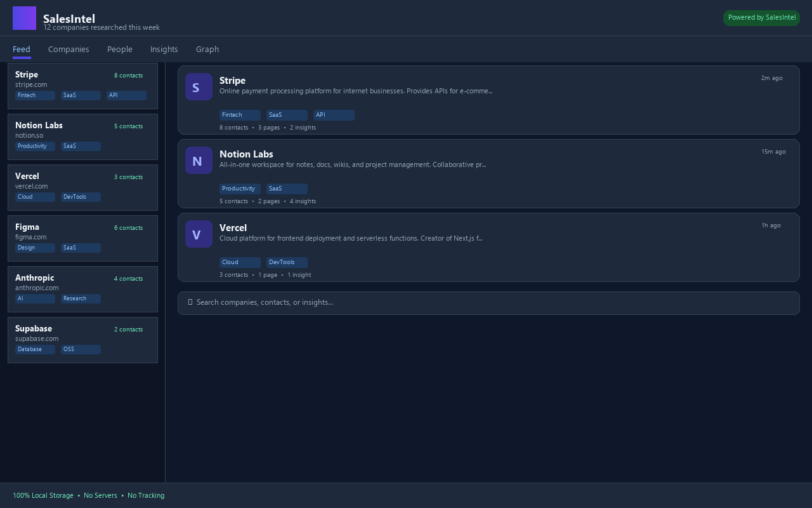Click the supabase.com domain text

[37, 338]
